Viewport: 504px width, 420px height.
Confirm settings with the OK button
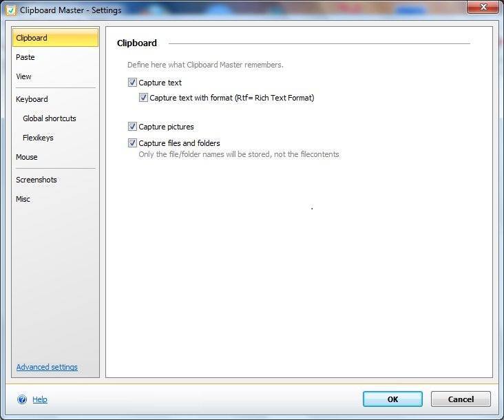pos(392,399)
